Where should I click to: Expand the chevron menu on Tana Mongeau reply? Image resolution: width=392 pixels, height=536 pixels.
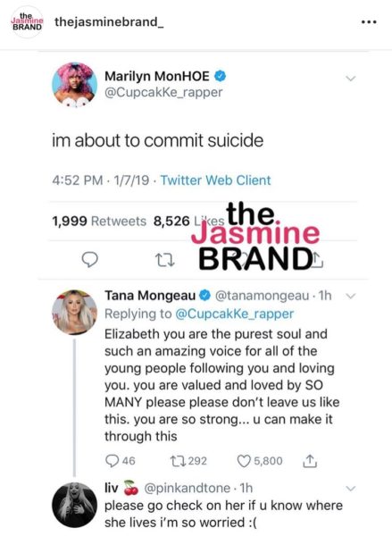pos(351,296)
